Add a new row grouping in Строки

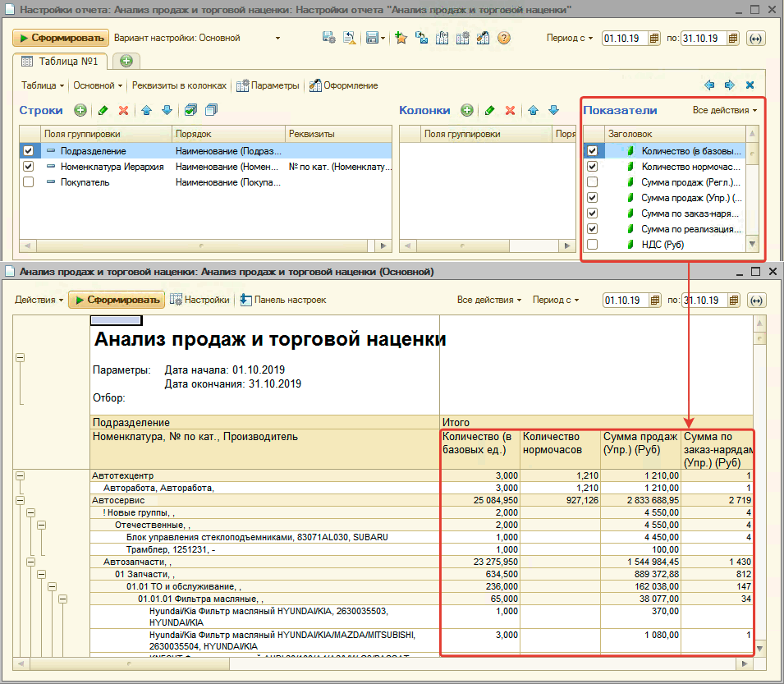click(80, 110)
